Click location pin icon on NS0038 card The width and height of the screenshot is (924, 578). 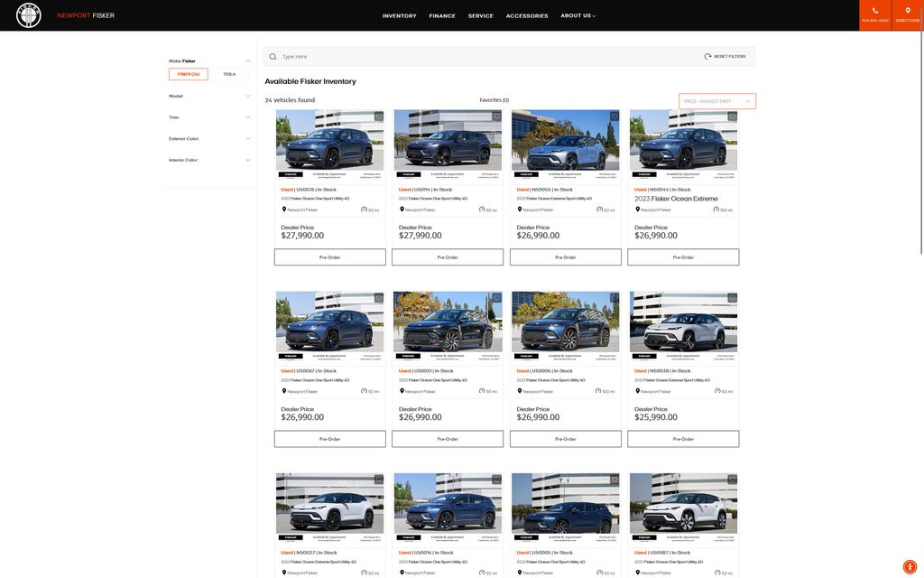(x=638, y=391)
